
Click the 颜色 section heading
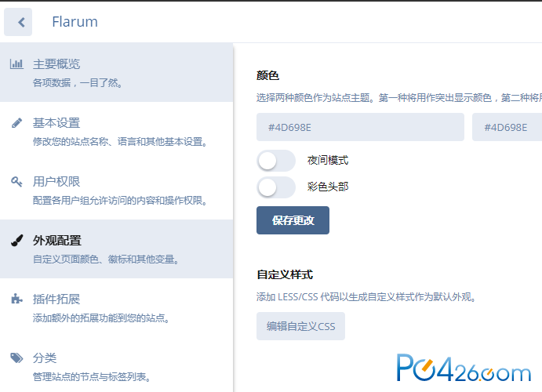[x=267, y=75]
